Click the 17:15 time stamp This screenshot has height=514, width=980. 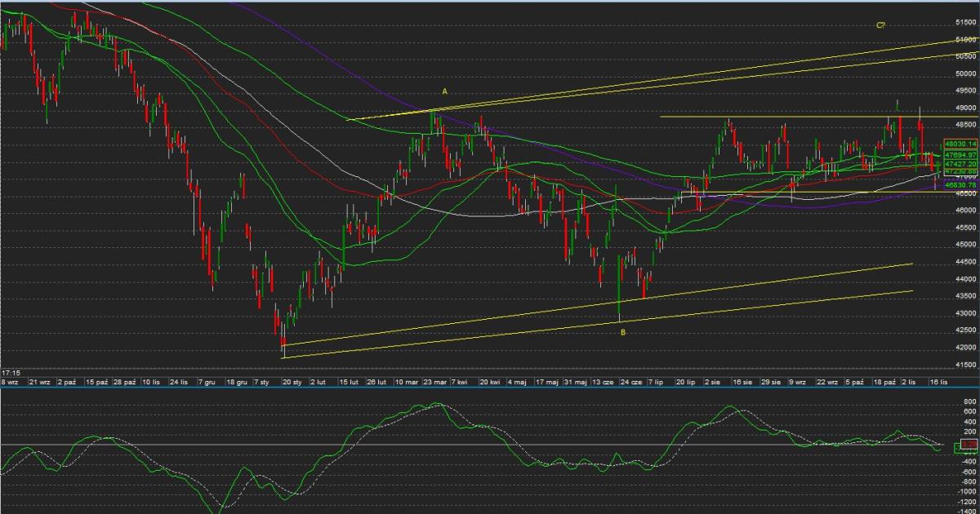pyautogui.click(x=11, y=372)
